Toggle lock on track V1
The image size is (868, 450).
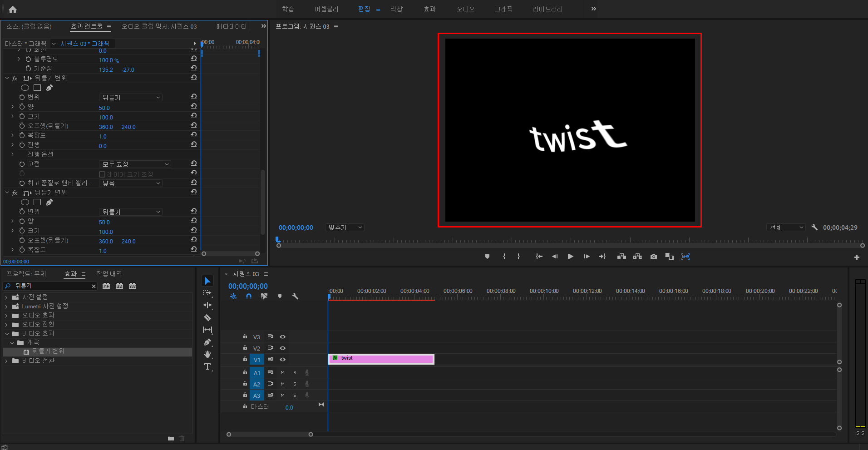245,359
